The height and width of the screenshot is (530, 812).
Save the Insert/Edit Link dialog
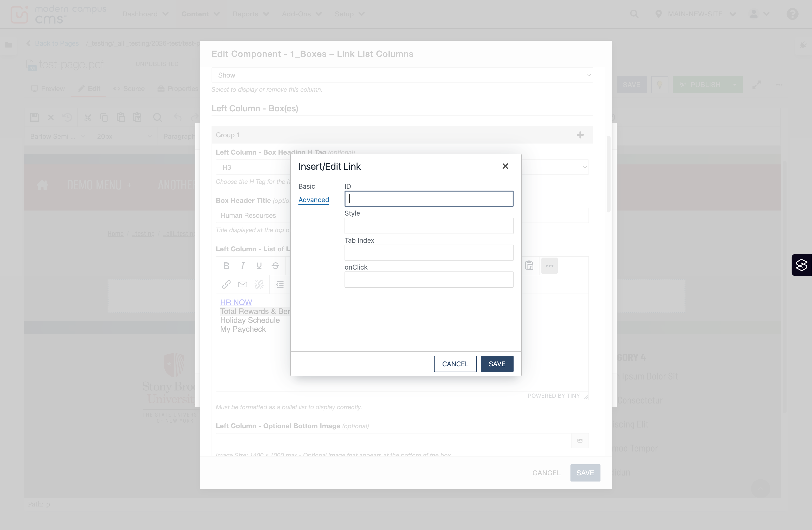coord(497,364)
